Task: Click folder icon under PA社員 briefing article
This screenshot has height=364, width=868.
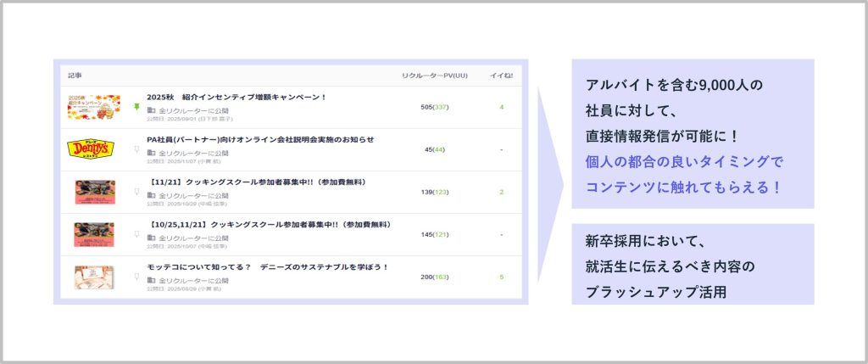Action: coord(151,153)
